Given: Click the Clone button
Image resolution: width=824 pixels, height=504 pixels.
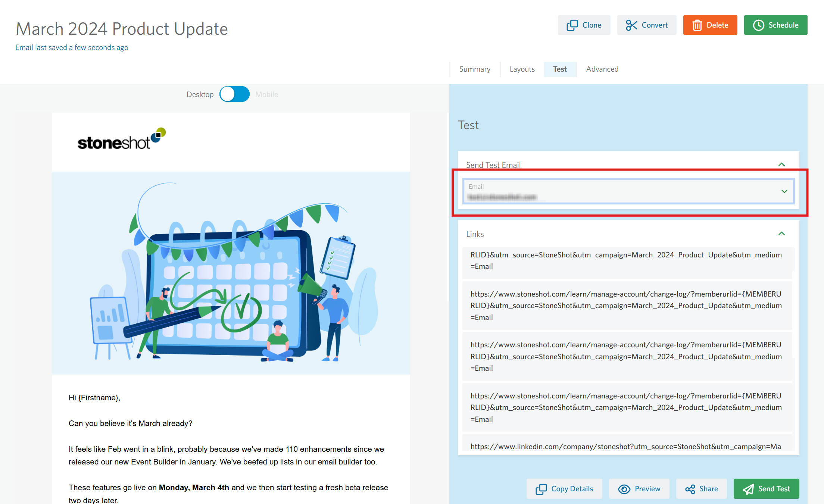Looking at the screenshot, I should 584,25.
